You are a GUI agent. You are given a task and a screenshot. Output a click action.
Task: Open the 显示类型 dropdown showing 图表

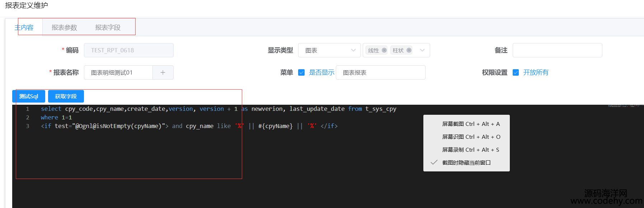pos(329,50)
